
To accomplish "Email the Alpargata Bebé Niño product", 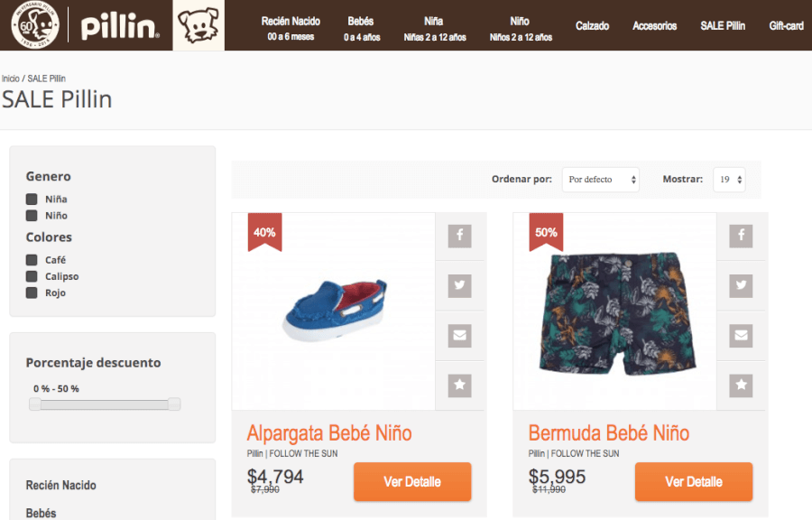I will pos(459,335).
